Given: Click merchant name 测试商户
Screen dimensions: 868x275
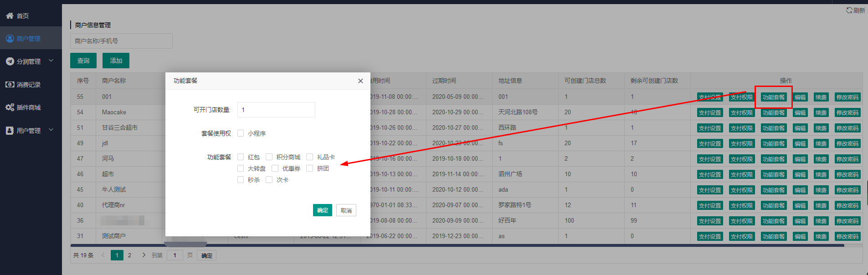Looking at the screenshot, I should [x=114, y=236].
